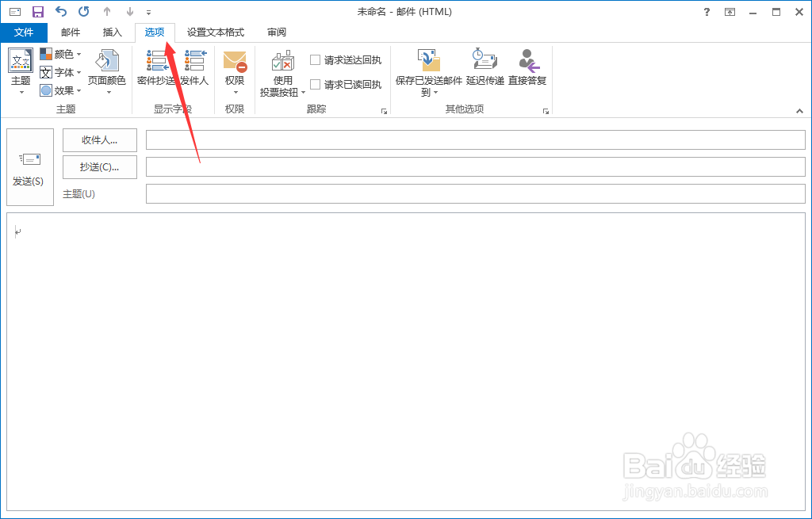Undo the last action in Quick Access toolbar
The image size is (812, 519).
(x=61, y=11)
